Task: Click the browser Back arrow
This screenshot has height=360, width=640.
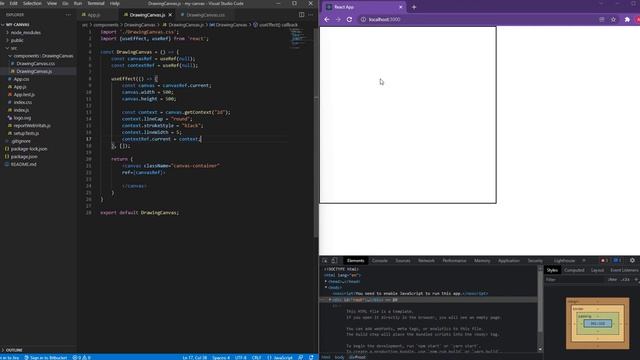Action: [x=327, y=19]
